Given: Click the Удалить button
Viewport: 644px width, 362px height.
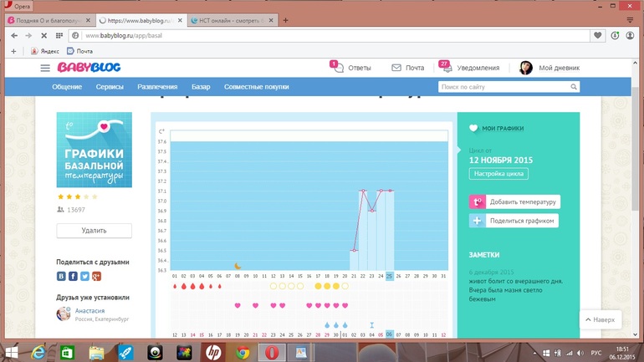Looking at the screenshot, I should 94,231.
